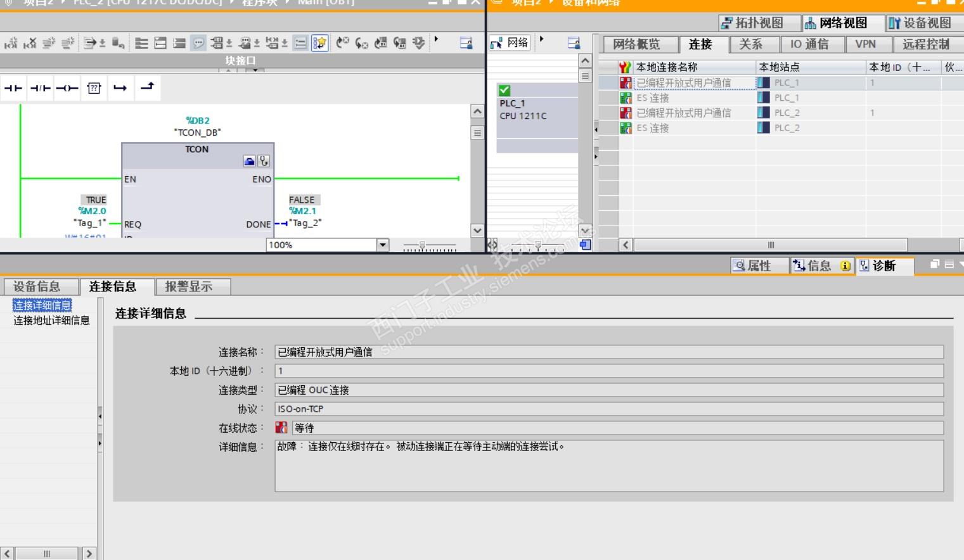Click the PLC_1 online status checkmark
Image resolution: width=964 pixels, height=560 pixels.
[504, 91]
